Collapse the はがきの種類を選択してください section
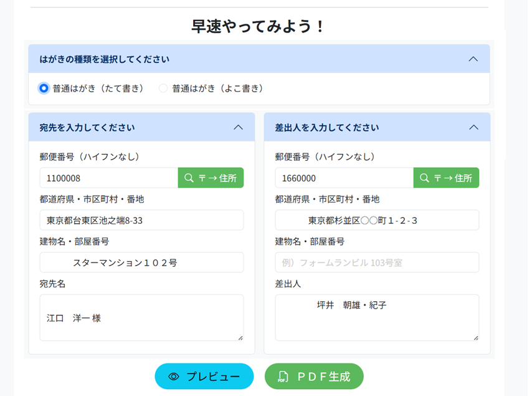 pos(473,59)
